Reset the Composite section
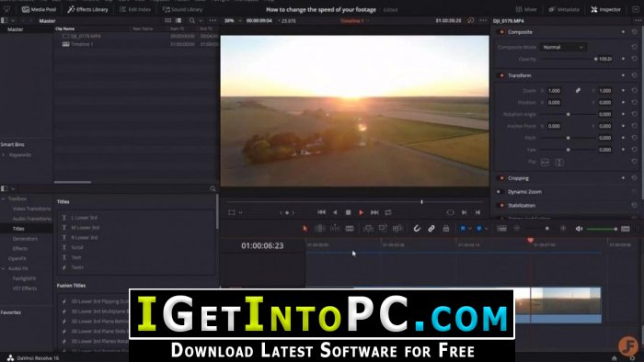644x362 pixels. click(635, 32)
